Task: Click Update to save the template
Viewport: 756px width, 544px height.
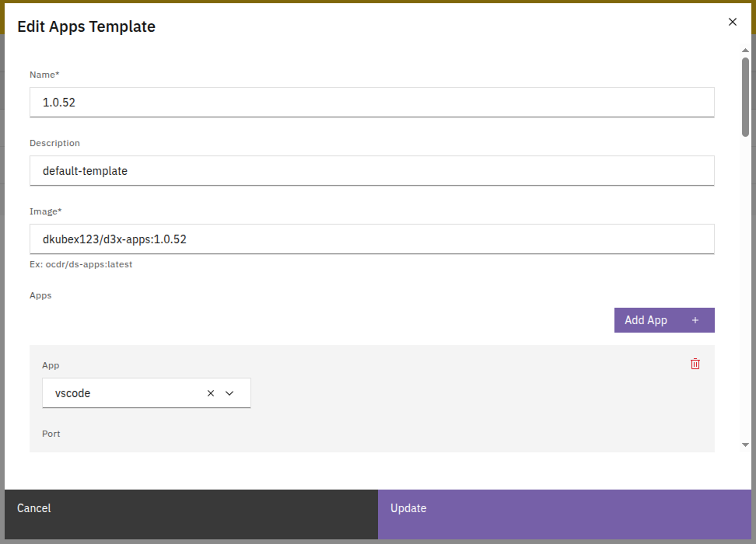Action: 565,508
